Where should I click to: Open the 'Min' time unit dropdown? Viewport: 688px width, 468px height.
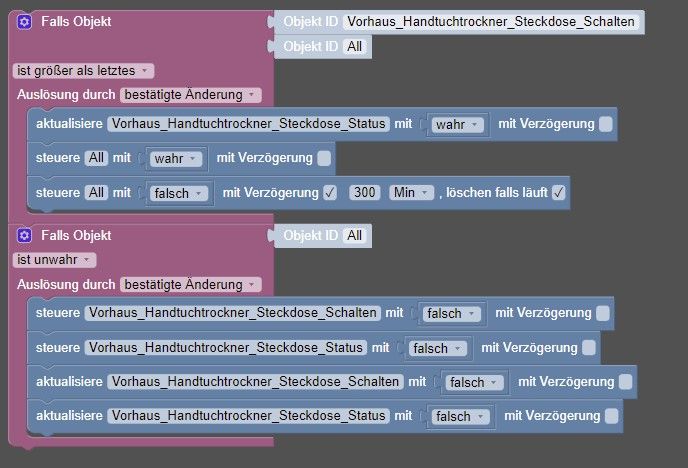[x=411, y=193]
